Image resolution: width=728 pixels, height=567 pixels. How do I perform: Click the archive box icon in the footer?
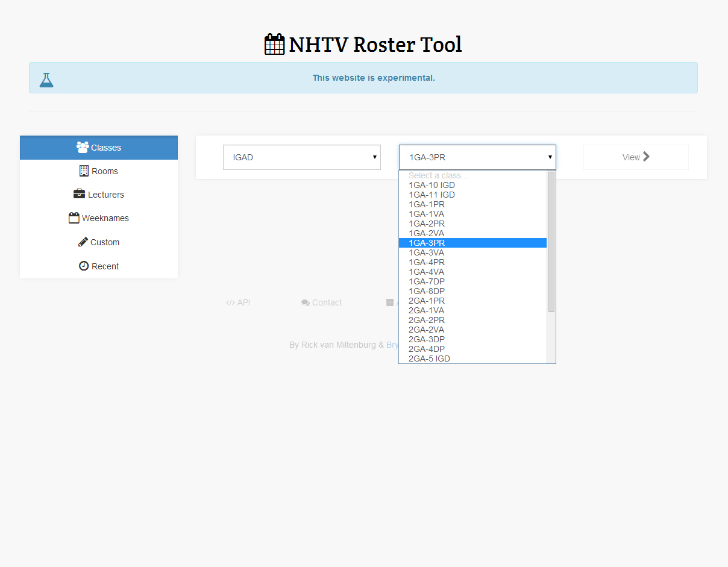[x=390, y=302]
